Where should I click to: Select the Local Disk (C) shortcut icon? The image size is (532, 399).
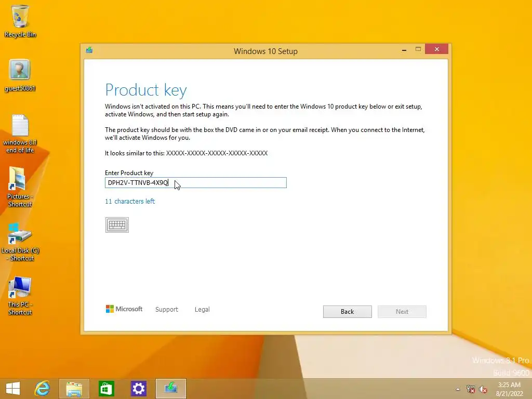20,242
